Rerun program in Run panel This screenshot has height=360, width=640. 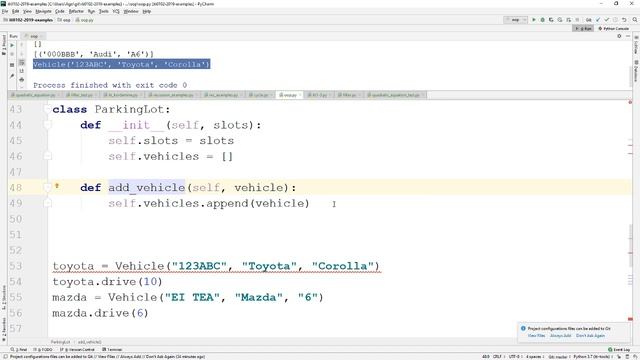[x=12, y=45]
